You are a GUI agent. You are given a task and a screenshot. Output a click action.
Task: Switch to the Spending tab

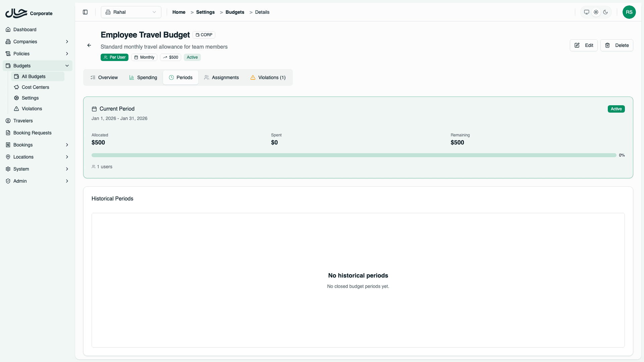(143, 77)
